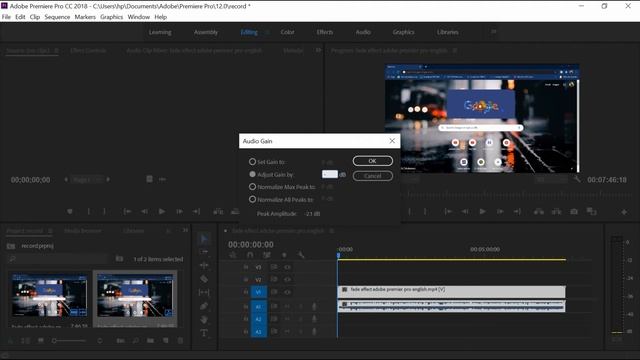Open Program monitor button editor plus
The image size is (640, 360).
(624, 212)
